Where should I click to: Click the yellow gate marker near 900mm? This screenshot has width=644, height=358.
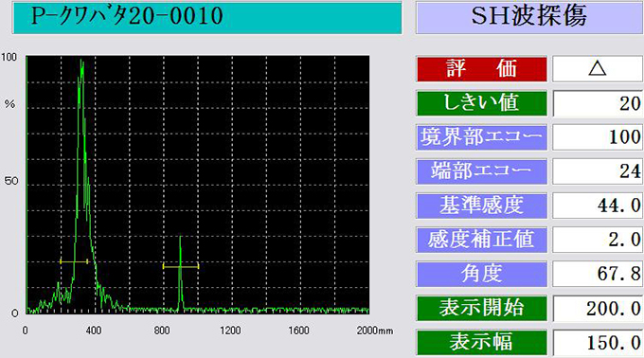point(181,266)
